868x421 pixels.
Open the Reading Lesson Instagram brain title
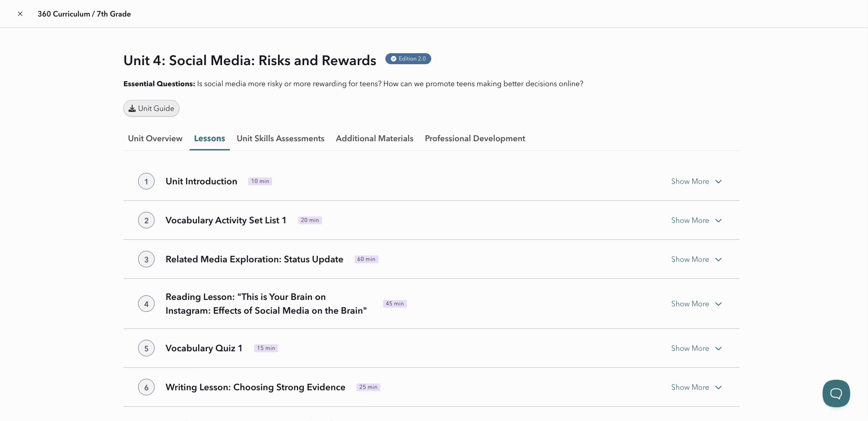coord(266,304)
